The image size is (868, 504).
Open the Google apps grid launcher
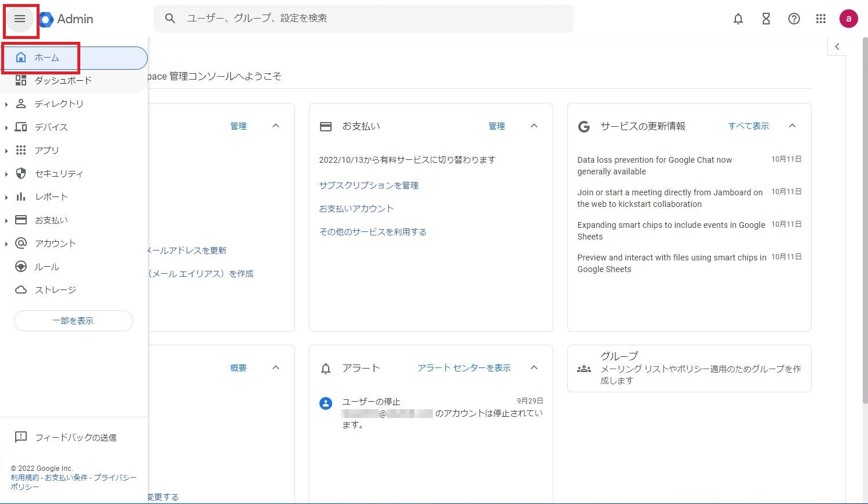tap(821, 19)
